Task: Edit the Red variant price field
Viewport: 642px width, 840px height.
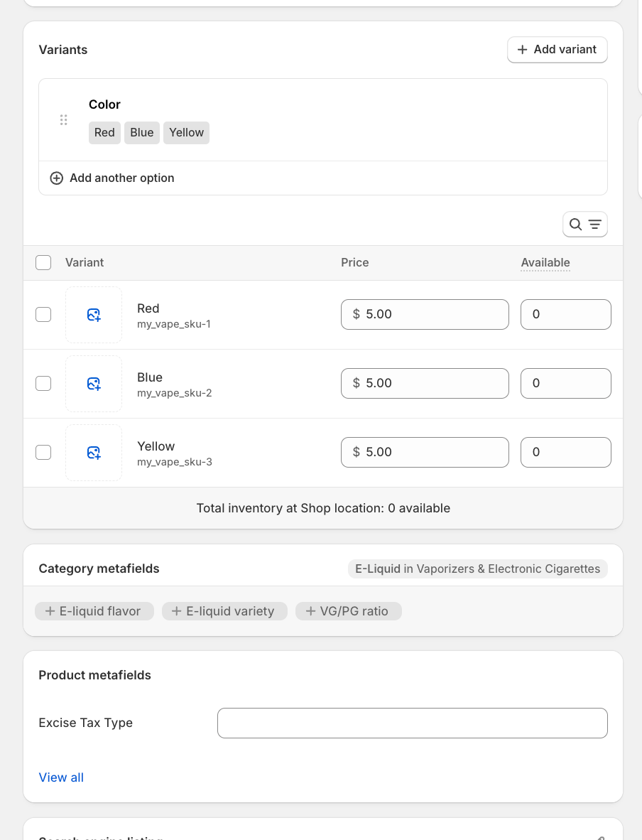Action: (425, 315)
